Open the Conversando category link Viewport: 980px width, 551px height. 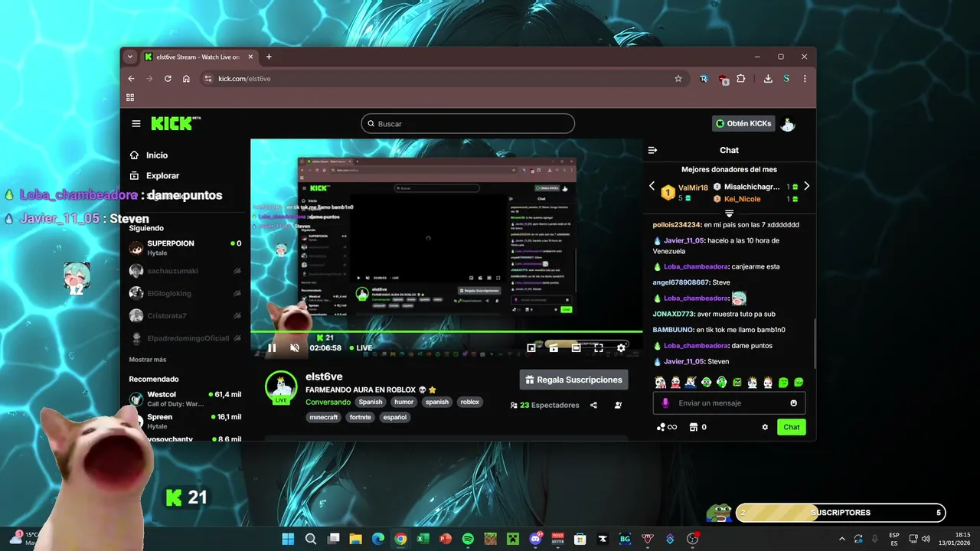click(x=328, y=402)
